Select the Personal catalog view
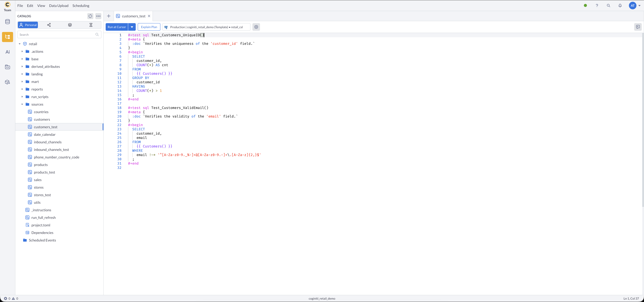This screenshot has width=644, height=302. tap(28, 25)
